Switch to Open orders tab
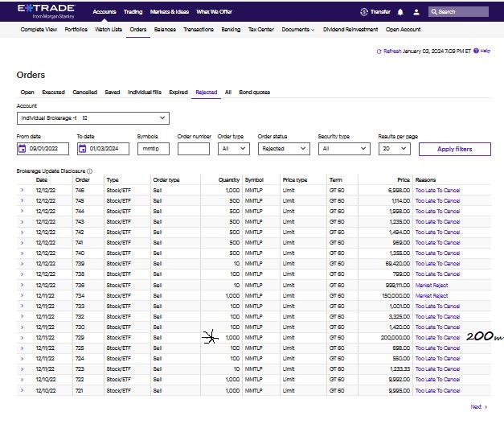 coord(27,93)
